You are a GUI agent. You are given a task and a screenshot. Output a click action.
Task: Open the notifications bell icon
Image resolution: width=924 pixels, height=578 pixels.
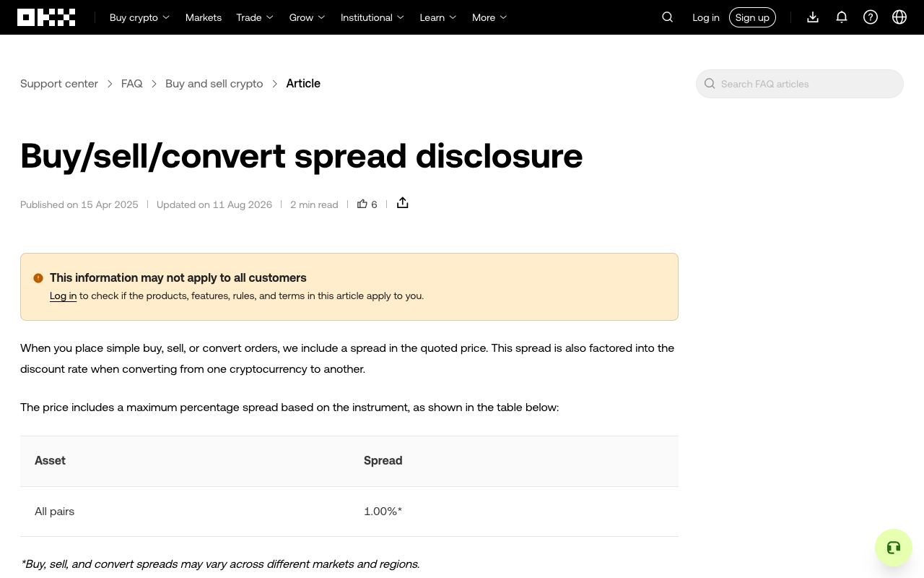pos(842,17)
